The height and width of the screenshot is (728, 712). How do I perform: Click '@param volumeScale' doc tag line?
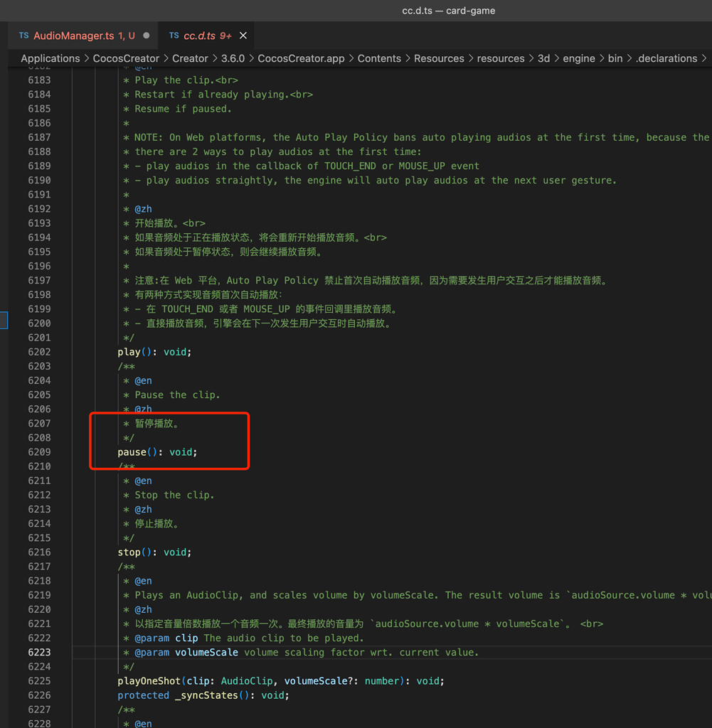pyautogui.click(x=307, y=653)
